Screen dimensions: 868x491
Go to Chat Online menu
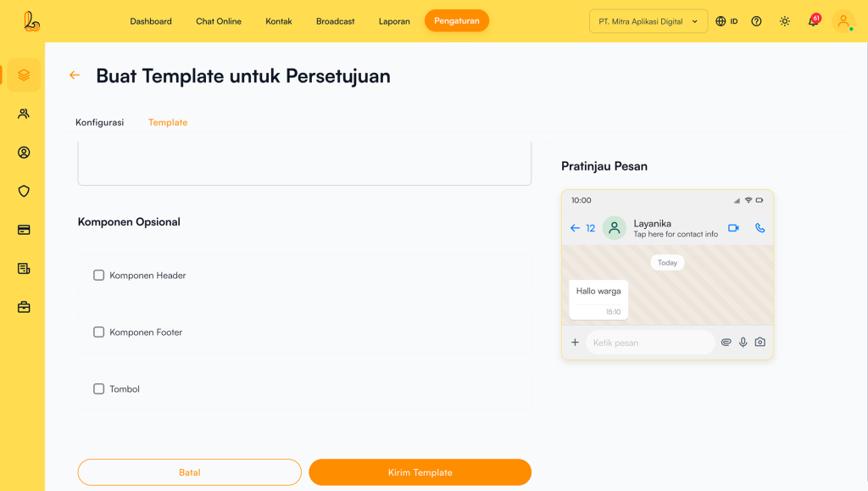point(219,21)
